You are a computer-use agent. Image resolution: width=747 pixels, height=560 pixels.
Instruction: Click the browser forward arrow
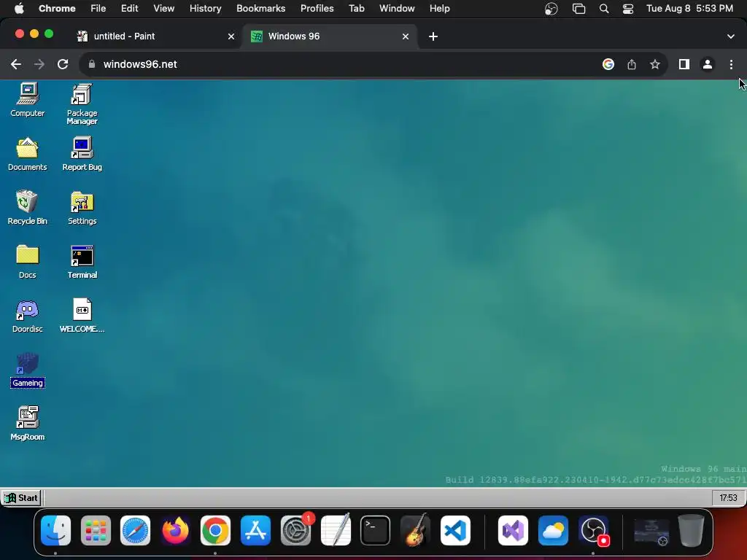pos(39,64)
